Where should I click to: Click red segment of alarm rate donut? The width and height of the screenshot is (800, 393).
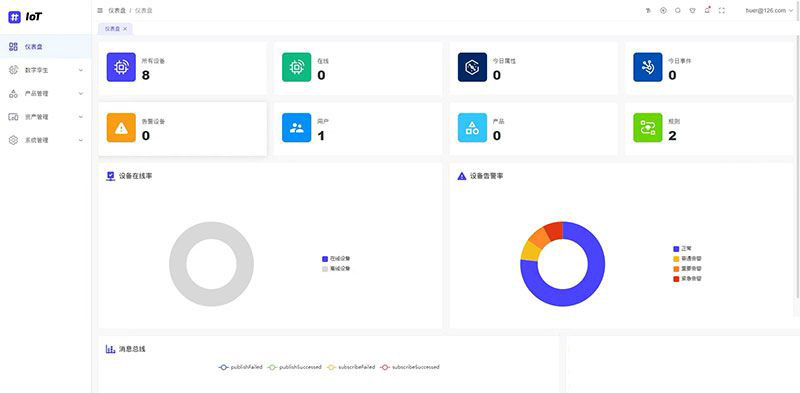click(x=555, y=231)
